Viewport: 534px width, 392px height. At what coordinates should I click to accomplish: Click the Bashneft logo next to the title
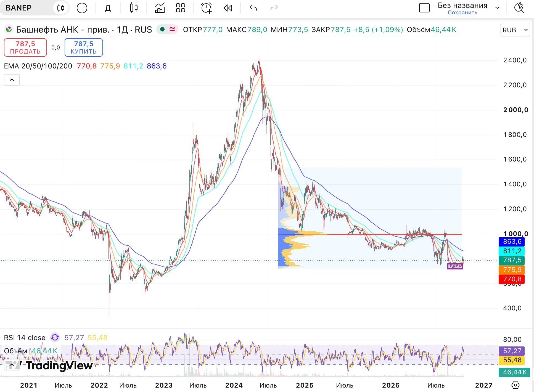tap(9, 29)
